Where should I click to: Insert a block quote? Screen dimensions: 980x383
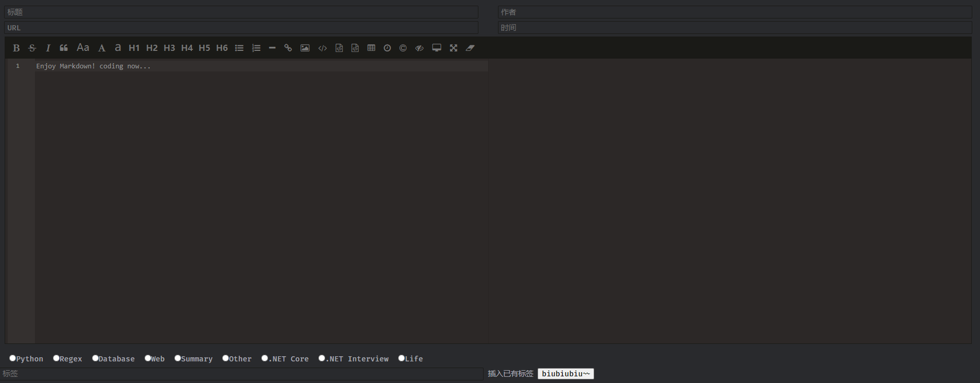click(x=64, y=48)
